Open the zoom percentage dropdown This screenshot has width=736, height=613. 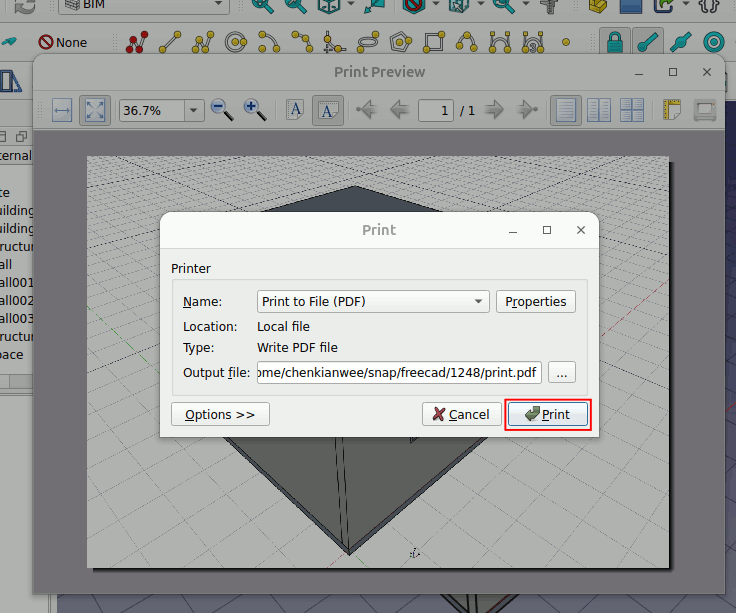(x=192, y=111)
